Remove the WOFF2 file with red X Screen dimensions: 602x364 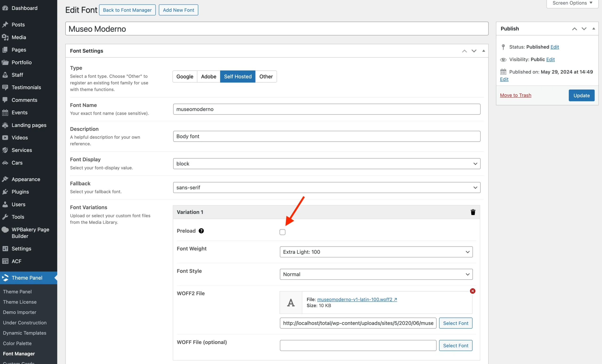[472, 291]
